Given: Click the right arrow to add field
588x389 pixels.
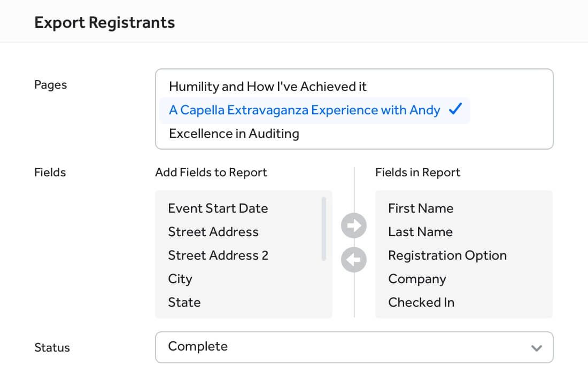Looking at the screenshot, I should [x=354, y=225].
